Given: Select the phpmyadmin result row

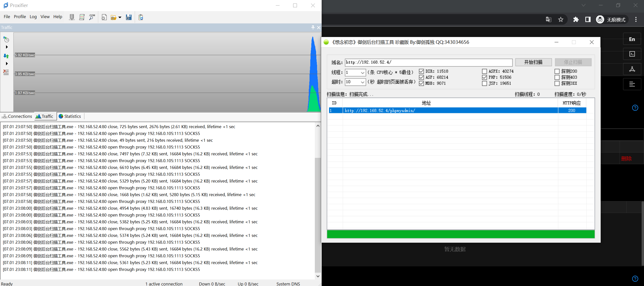Looking at the screenshot, I should (x=458, y=110).
